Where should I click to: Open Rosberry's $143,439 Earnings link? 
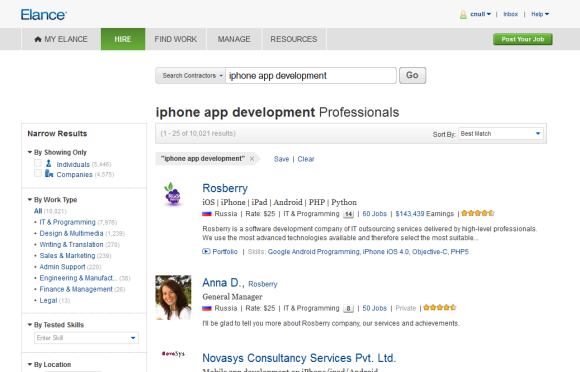(424, 214)
